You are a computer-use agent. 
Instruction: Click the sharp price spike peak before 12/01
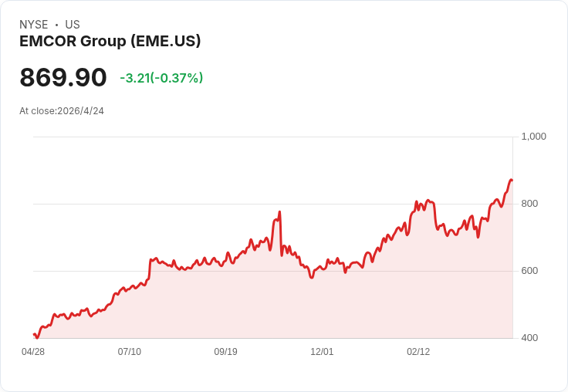[x=279, y=212]
